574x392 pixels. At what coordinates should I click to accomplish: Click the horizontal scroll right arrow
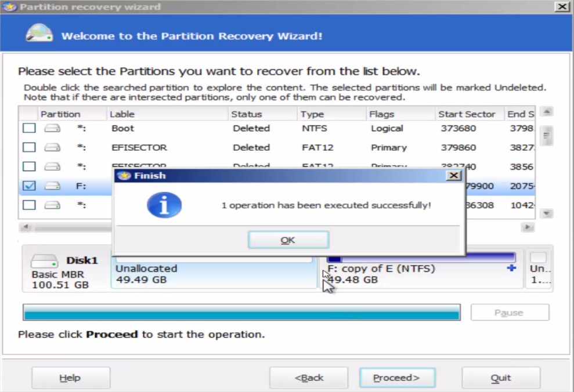[528, 227]
